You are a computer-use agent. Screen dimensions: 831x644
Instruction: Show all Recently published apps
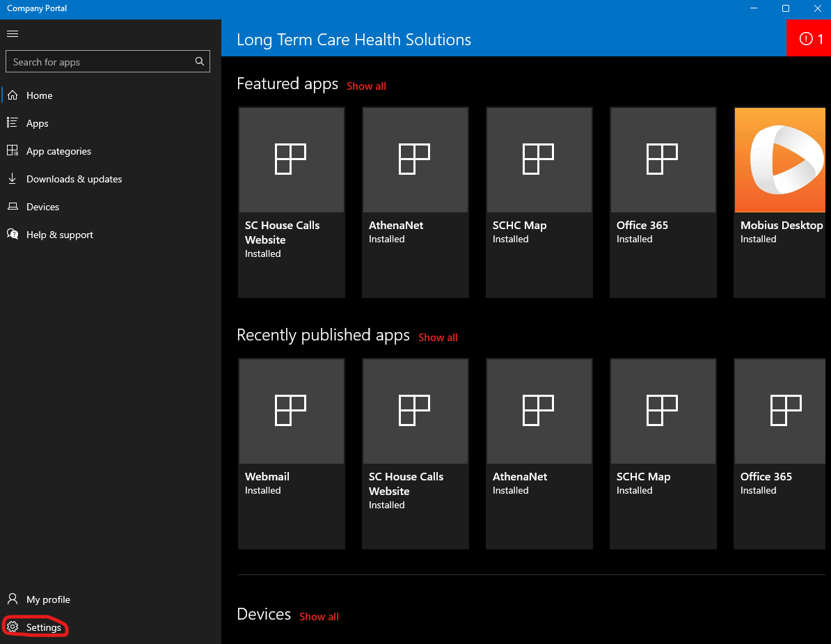pyautogui.click(x=438, y=338)
